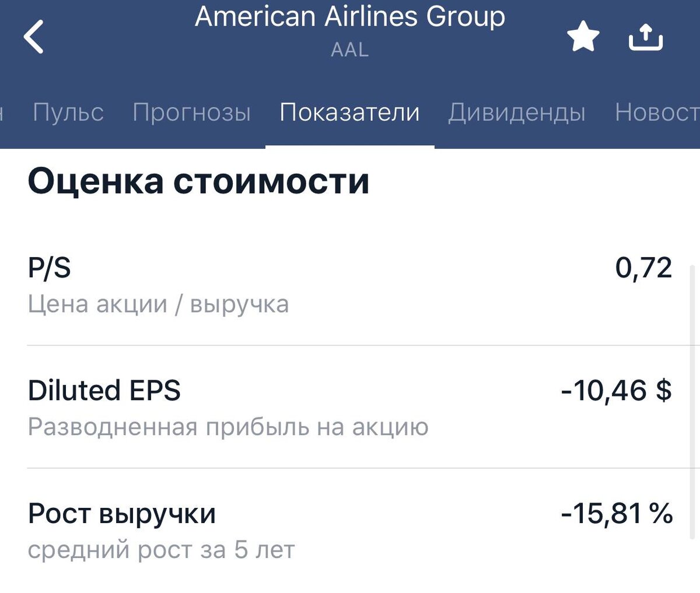This screenshot has width=700, height=593.
Task: Tap the -10,46 $ EPS value
Action: pyautogui.click(x=616, y=390)
